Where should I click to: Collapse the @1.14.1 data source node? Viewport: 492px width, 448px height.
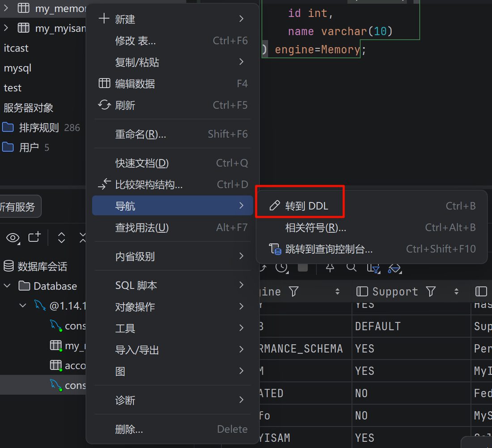(x=23, y=305)
